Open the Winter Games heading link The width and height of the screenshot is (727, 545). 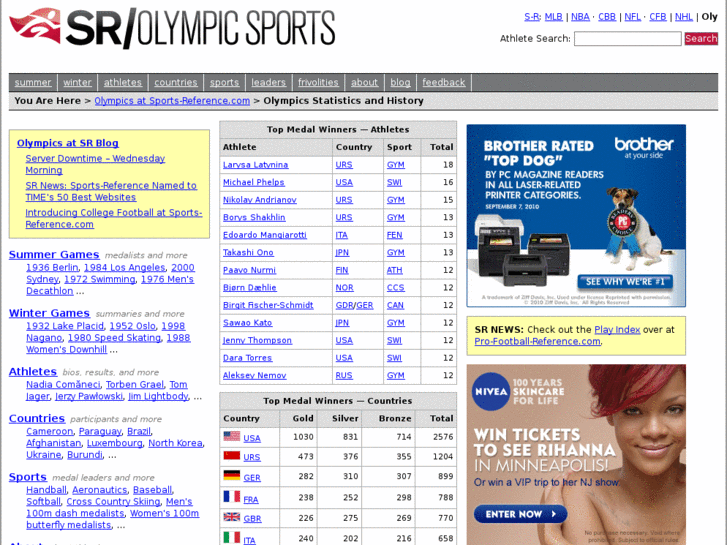tap(49, 313)
